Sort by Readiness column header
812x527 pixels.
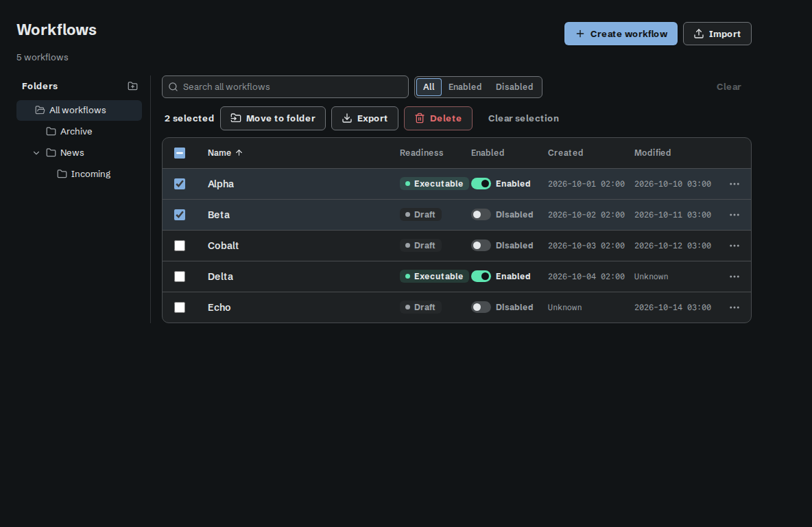tap(422, 153)
